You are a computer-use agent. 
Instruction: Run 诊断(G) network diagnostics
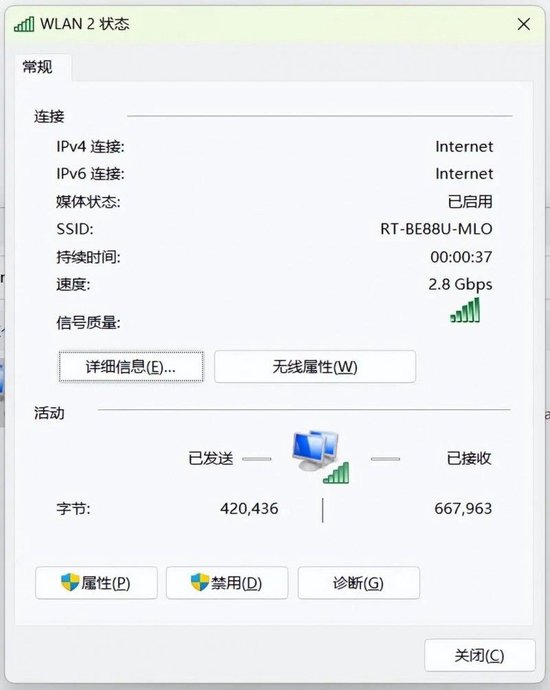(359, 583)
